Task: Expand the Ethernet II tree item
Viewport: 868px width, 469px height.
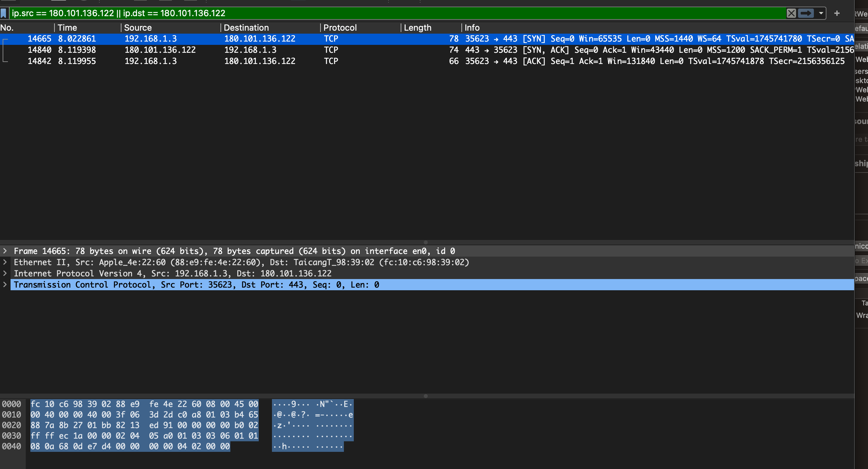Action: pos(5,262)
